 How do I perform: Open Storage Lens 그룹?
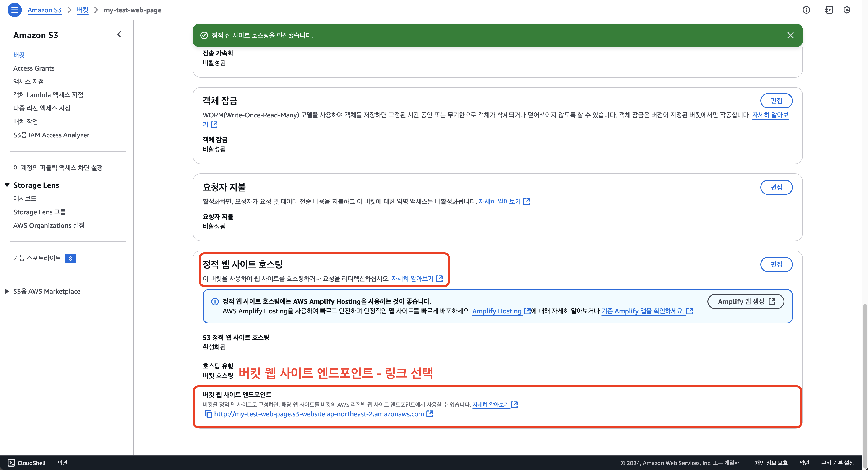39,212
